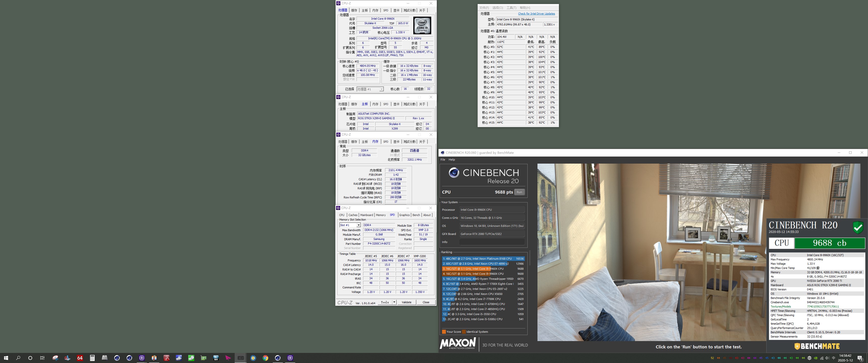Screen dimensions: 868x363
Task: Select ranking row Intel Xeon Platinum 8168
Action: pos(483,259)
